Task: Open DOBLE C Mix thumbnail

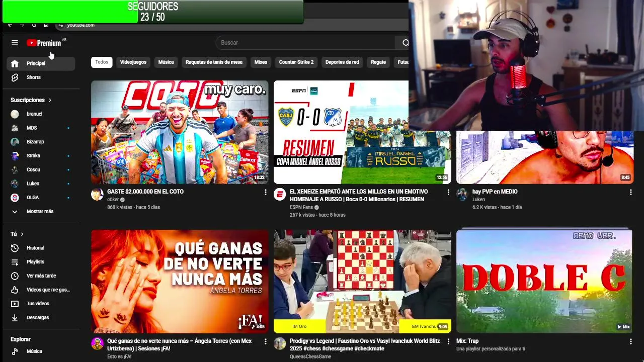Action: tap(545, 282)
